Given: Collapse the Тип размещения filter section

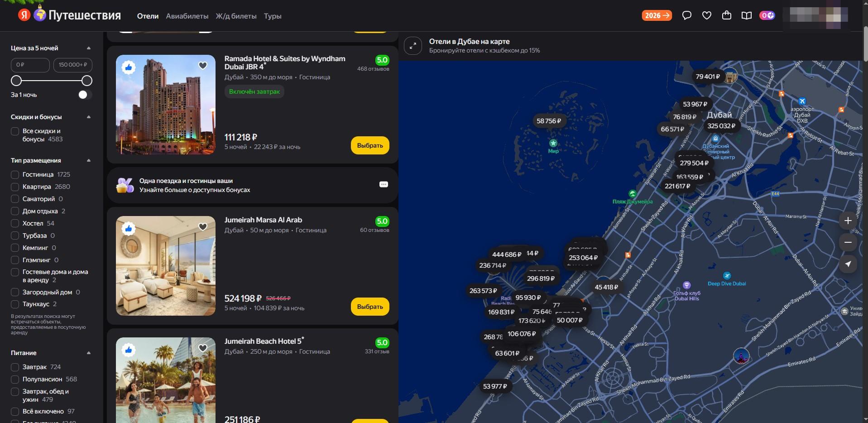Looking at the screenshot, I should click(x=89, y=160).
